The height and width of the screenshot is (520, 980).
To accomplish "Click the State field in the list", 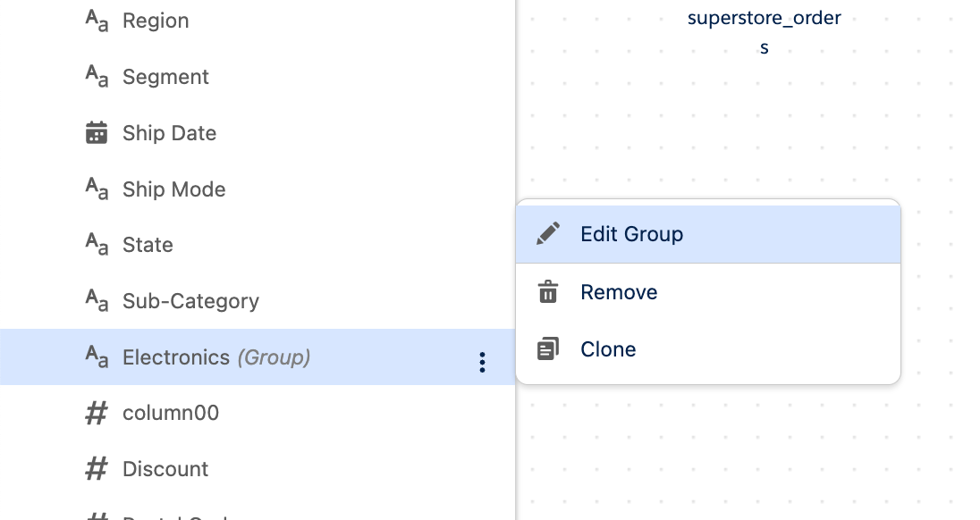I will click(148, 245).
